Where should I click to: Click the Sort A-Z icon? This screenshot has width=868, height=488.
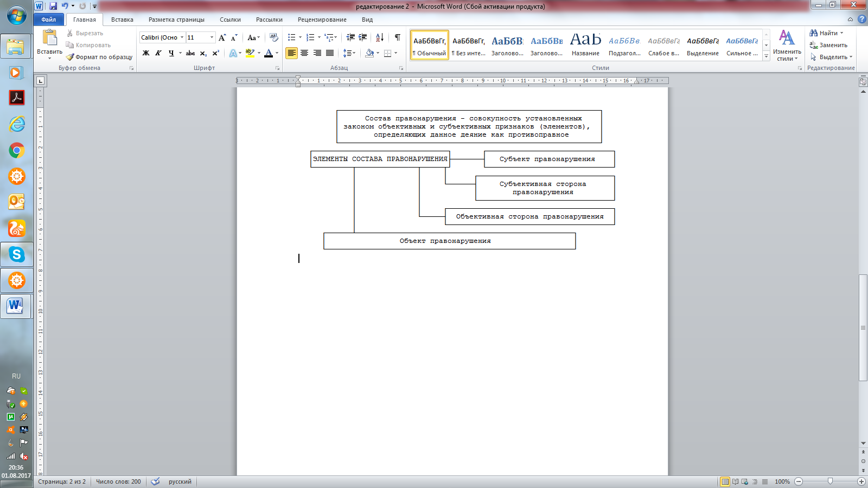[x=380, y=37]
